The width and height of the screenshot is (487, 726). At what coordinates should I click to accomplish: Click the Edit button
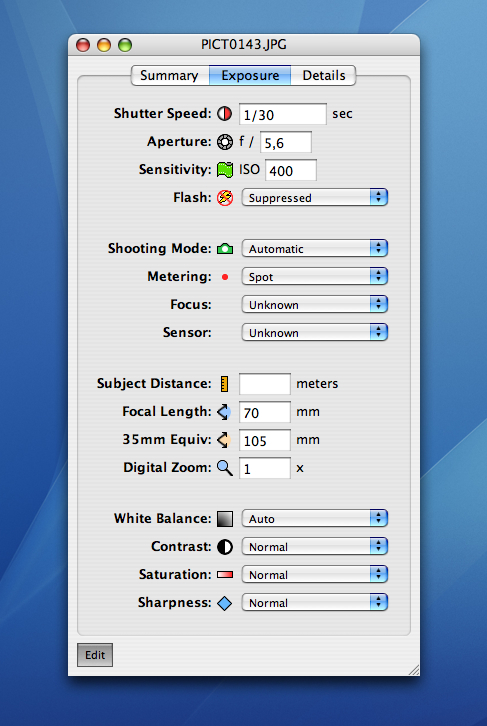[x=95, y=655]
